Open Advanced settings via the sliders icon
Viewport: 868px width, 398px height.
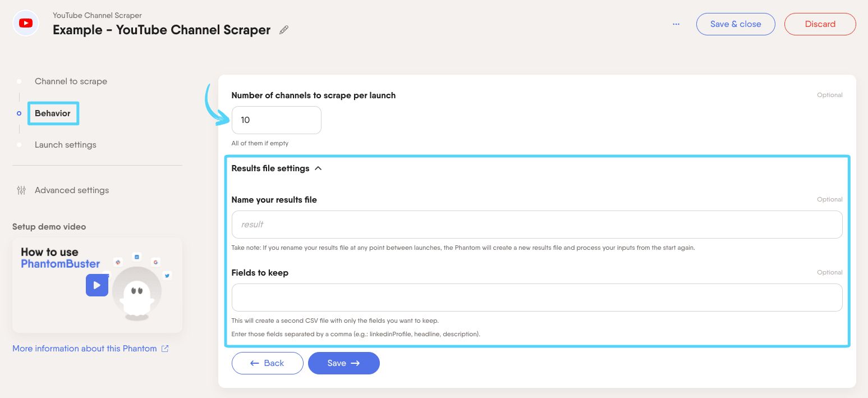coord(21,190)
